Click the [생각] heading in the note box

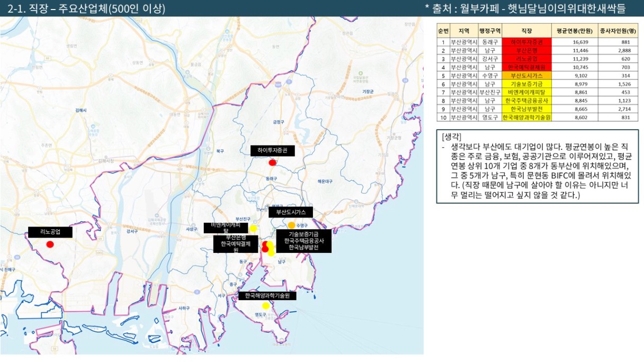click(x=452, y=137)
